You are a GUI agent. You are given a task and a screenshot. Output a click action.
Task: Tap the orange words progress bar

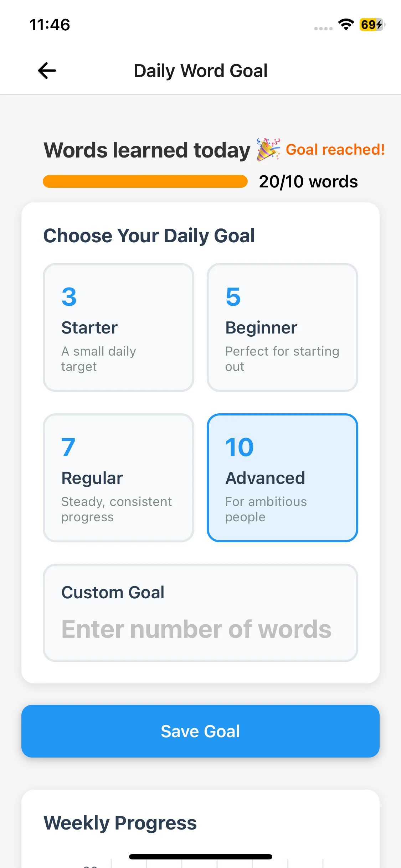(145, 181)
